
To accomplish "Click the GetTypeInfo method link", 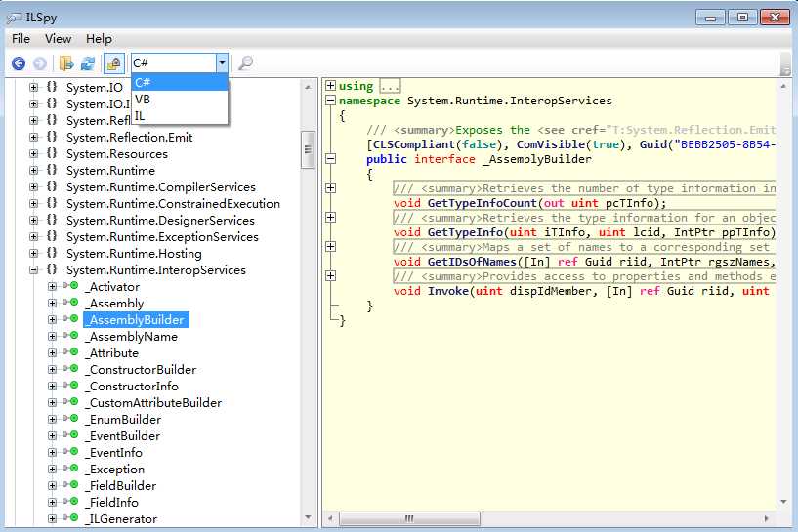I will click(x=465, y=233).
